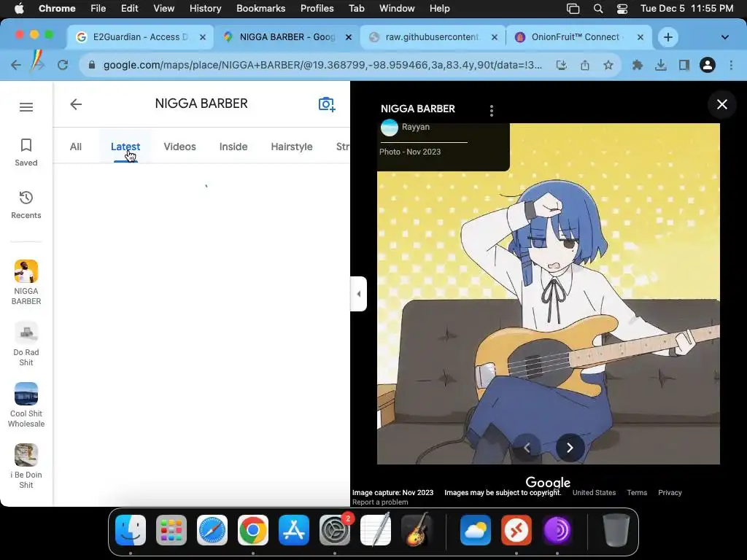Open Finder from the dock
The height and width of the screenshot is (560, 747).
131,530
